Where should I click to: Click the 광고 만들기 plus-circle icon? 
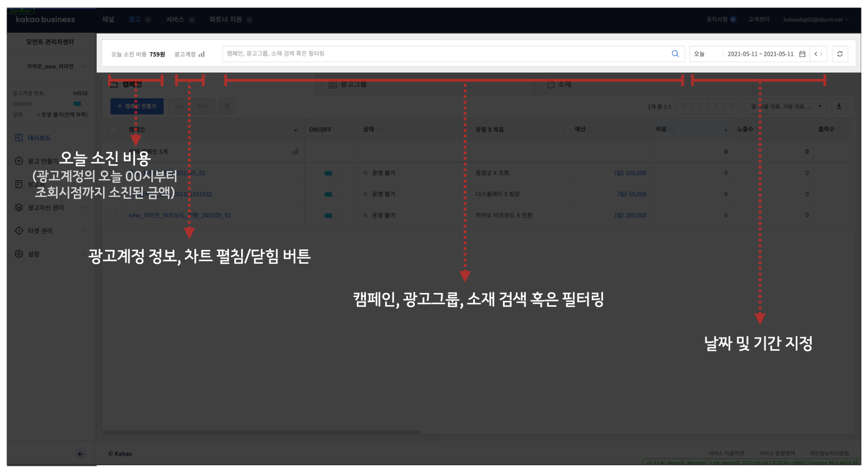(x=19, y=161)
